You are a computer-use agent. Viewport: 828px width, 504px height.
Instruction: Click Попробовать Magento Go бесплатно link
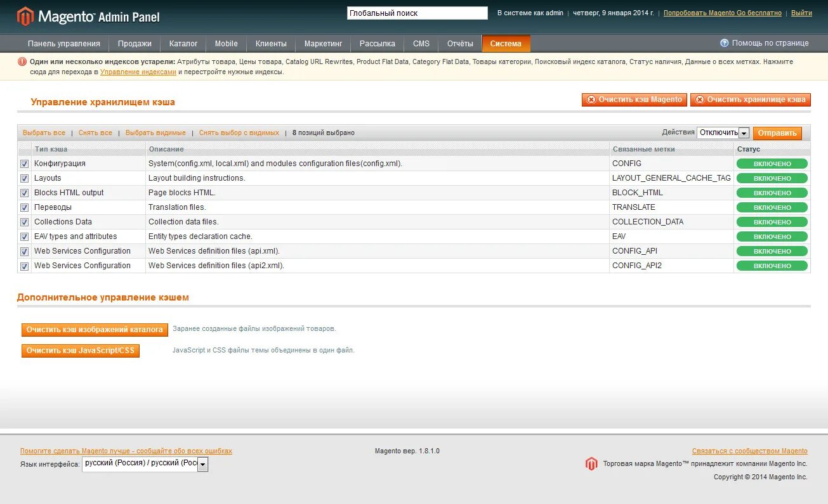click(x=723, y=13)
